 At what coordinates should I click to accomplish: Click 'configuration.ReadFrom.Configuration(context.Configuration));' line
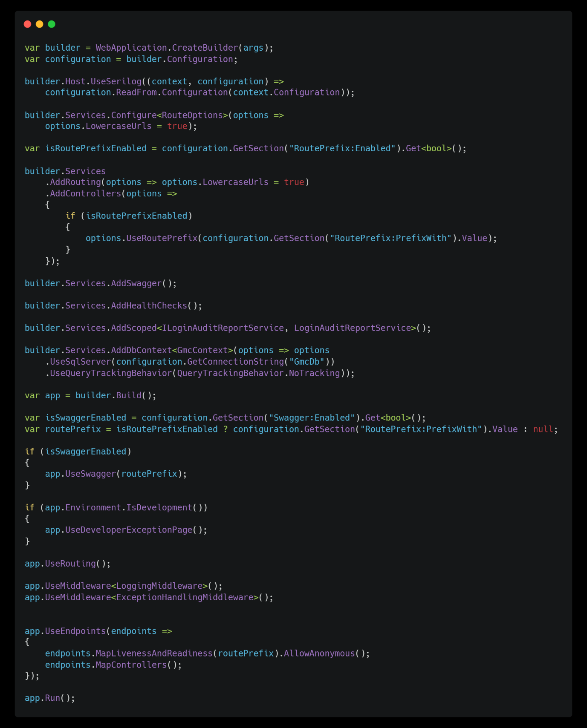coord(200,92)
